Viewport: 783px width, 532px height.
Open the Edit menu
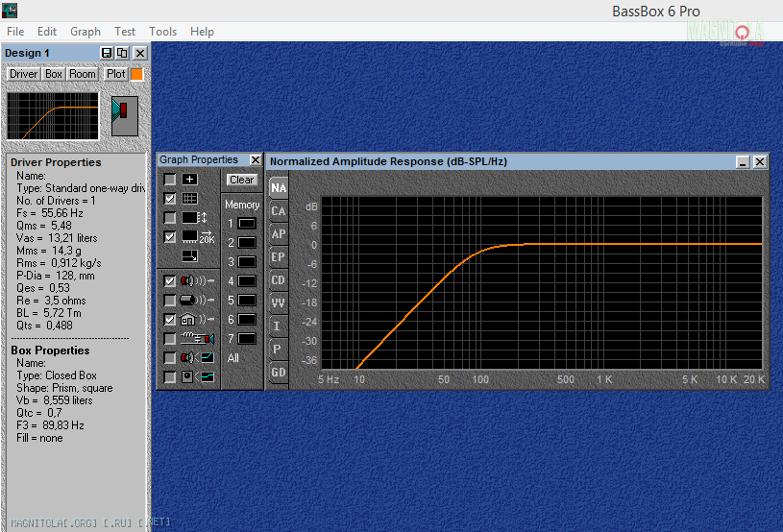(x=47, y=32)
